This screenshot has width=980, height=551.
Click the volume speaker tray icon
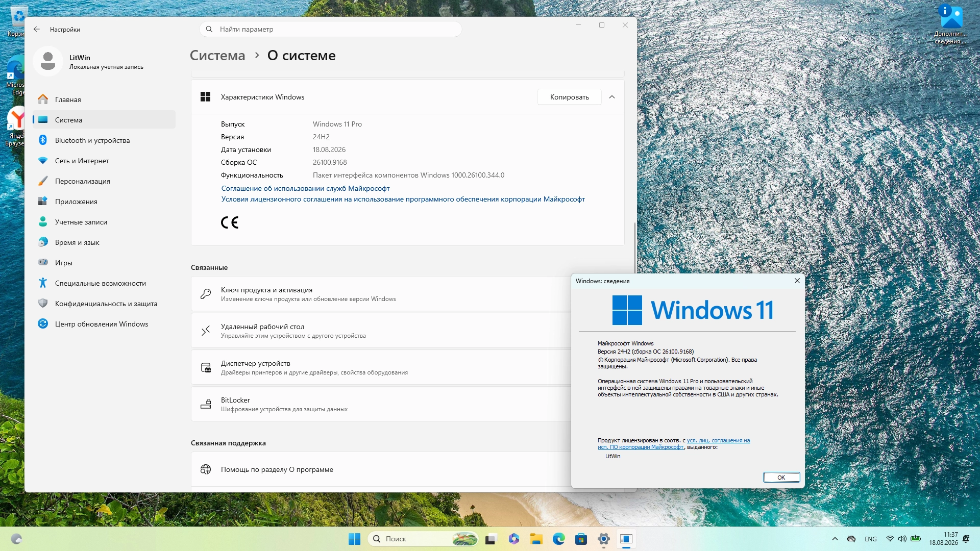coord(902,539)
